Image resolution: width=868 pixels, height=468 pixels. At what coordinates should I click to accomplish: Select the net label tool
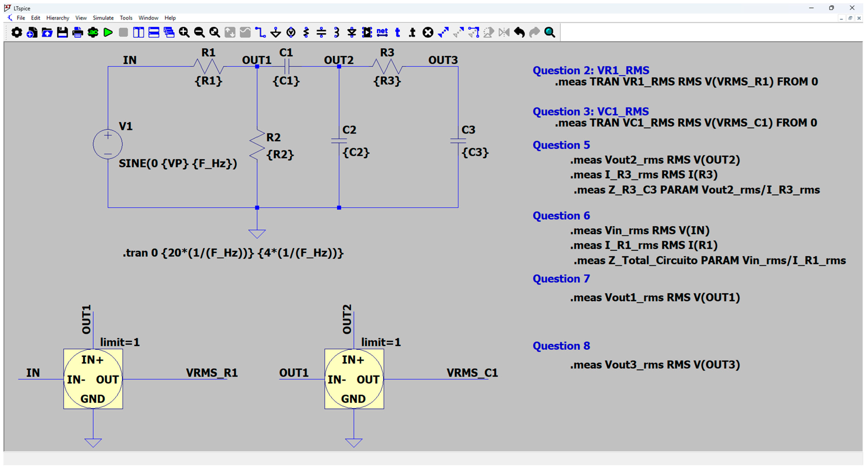(382, 32)
